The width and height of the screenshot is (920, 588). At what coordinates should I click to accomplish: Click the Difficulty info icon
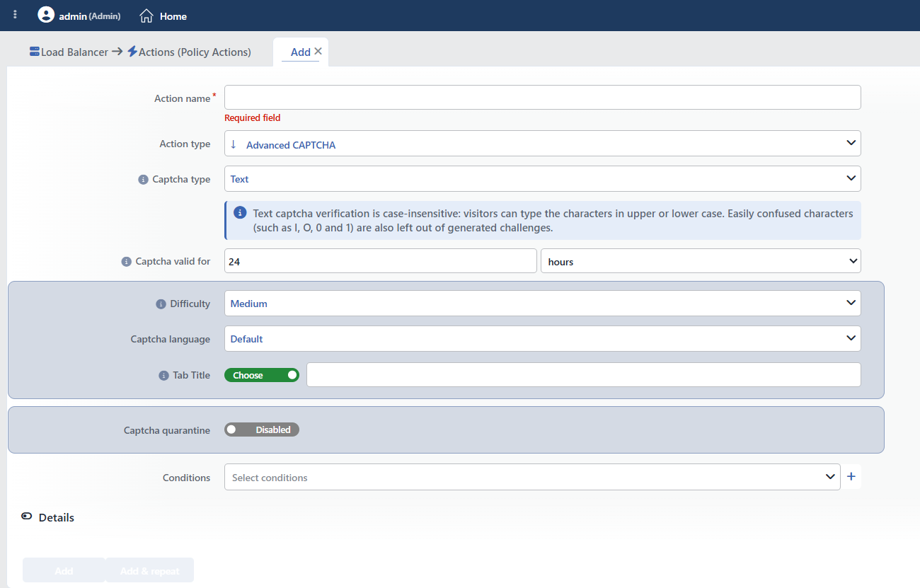point(161,304)
